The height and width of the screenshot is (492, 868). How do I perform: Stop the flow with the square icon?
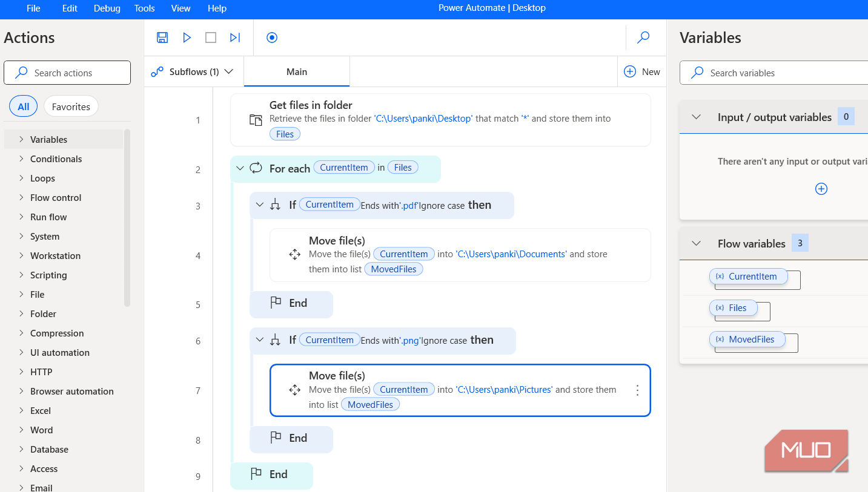click(211, 38)
